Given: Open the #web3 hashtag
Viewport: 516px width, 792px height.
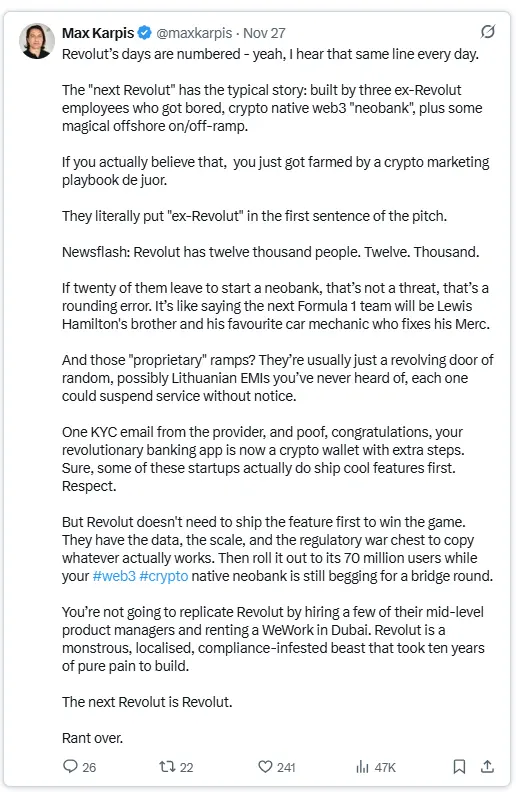Looking at the screenshot, I should click(114, 576).
